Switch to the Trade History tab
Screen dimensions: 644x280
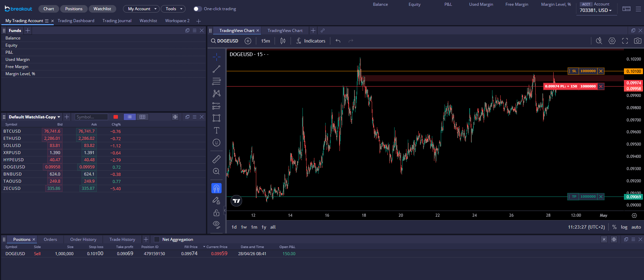(122, 240)
